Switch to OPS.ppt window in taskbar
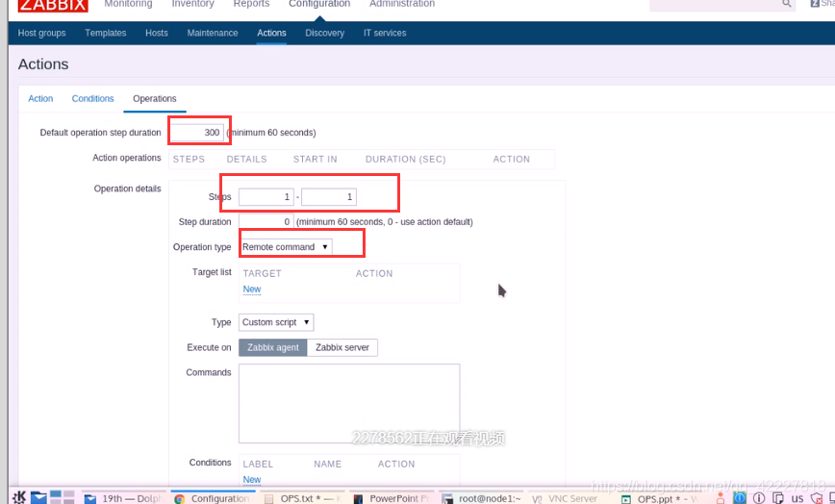The width and height of the screenshot is (835, 504). [x=660, y=498]
